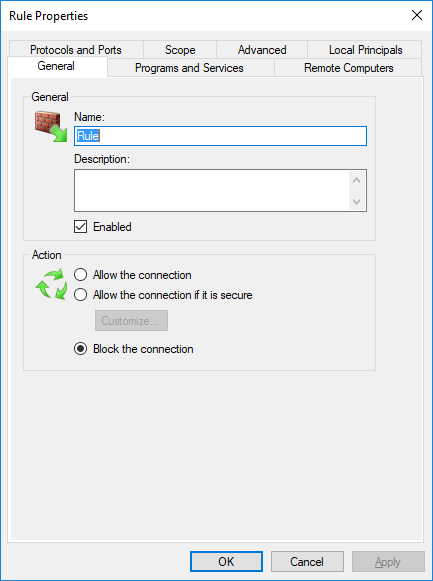This screenshot has width=433, height=581.
Task: Click the Cancel button
Action: [307, 562]
